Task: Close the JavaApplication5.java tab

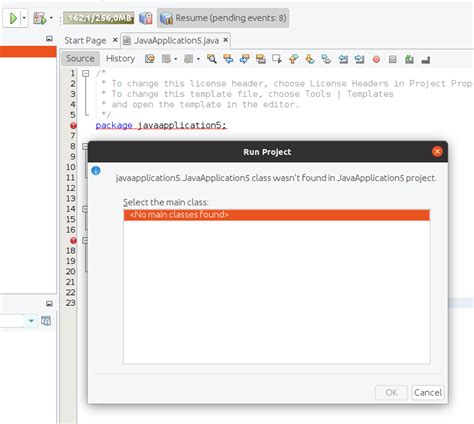Action: click(226, 40)
